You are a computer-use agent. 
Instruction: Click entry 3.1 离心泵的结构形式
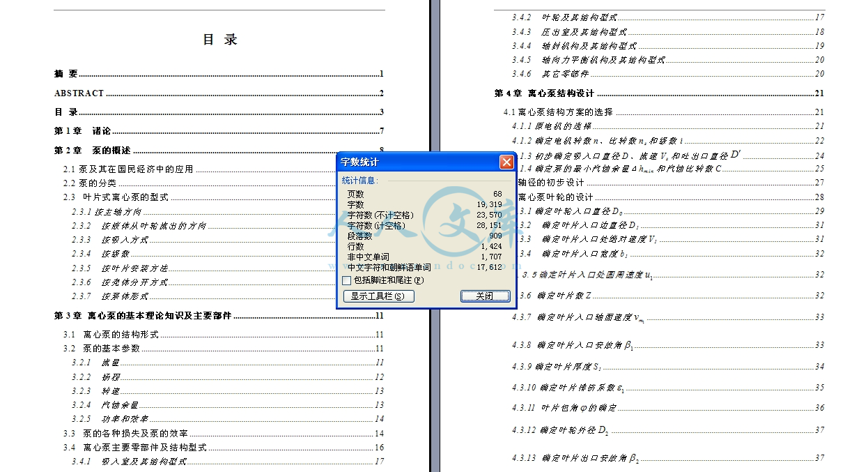tap(224, 335)
